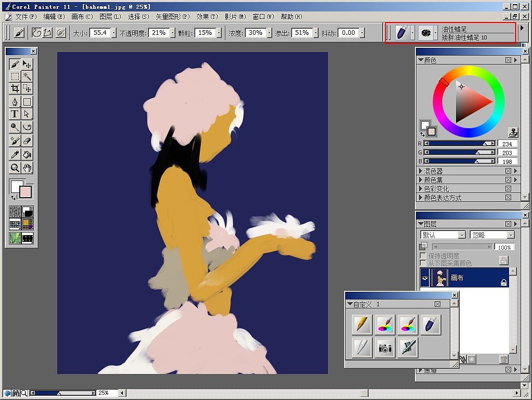Toggle visibility eye of the 画布 layer
Screen dimensions: 532x400
pos(425,278)
